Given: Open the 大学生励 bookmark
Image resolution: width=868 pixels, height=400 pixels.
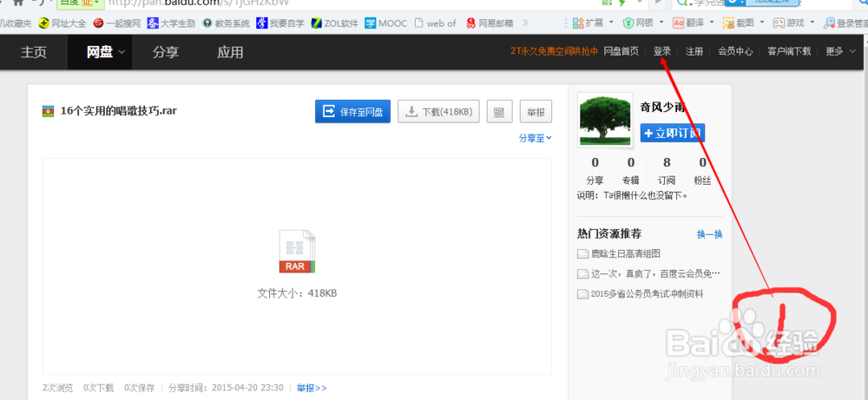Looking at the screenshot, I should click(x=171, y=23).
